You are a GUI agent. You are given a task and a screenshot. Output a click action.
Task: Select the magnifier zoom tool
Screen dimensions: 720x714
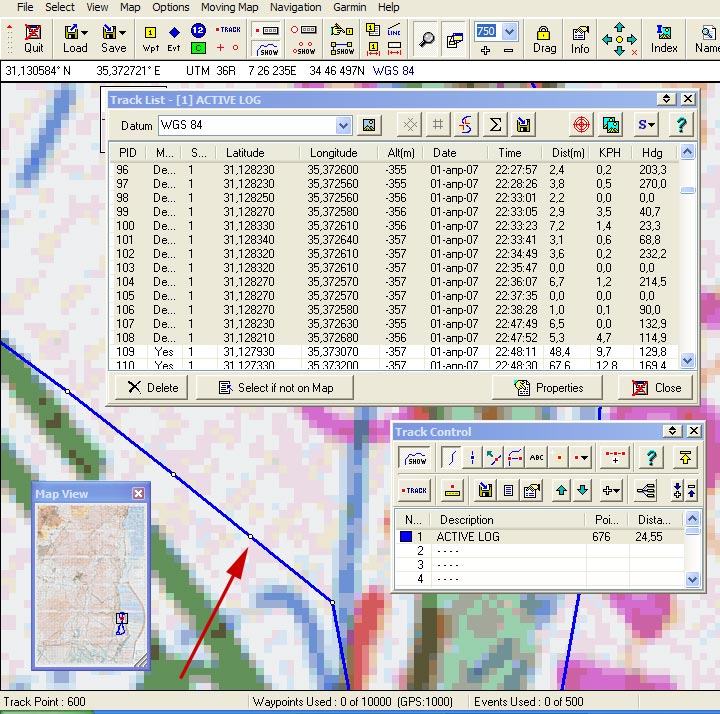427,39
